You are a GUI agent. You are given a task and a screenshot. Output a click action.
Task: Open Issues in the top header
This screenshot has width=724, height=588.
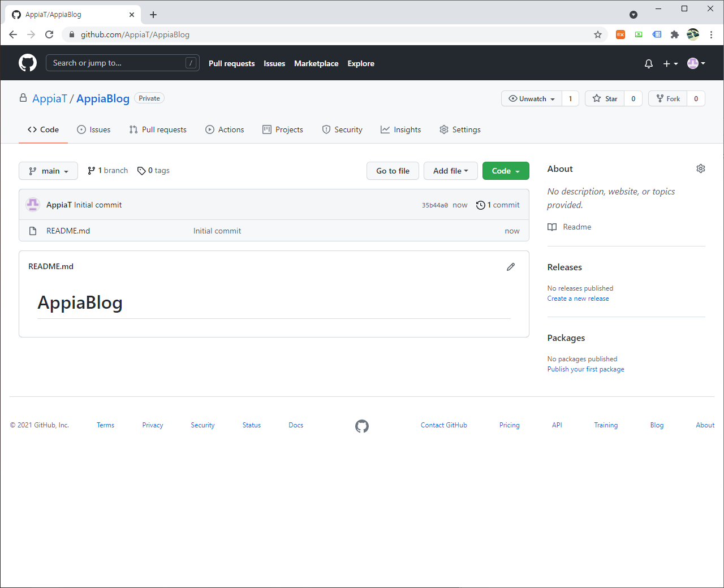274,63
